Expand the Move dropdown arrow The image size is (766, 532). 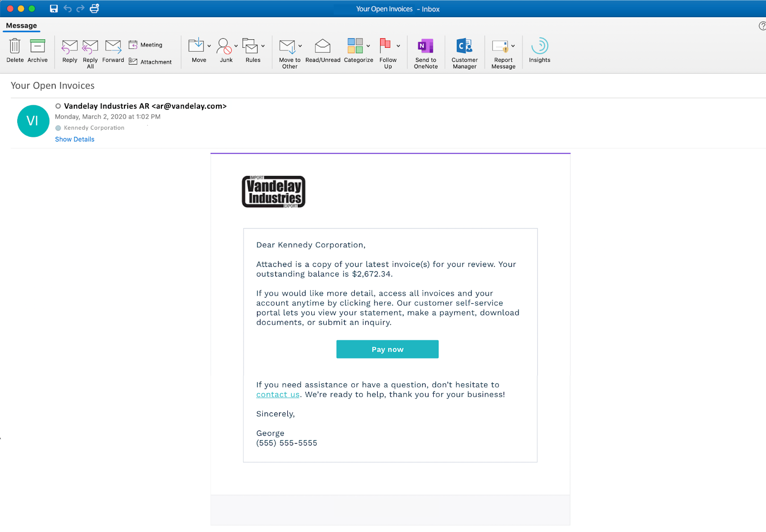pyautogui.click(x=209, y=46)
